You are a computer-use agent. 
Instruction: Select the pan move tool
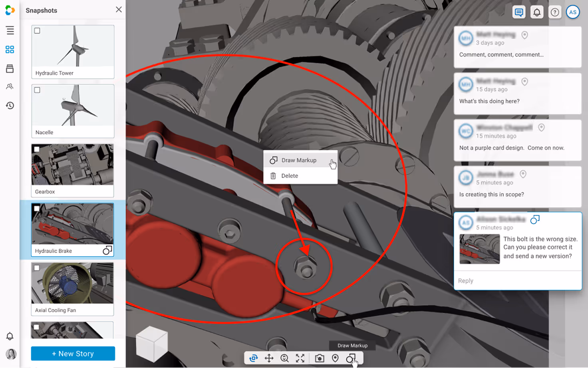tap(269, 358)
